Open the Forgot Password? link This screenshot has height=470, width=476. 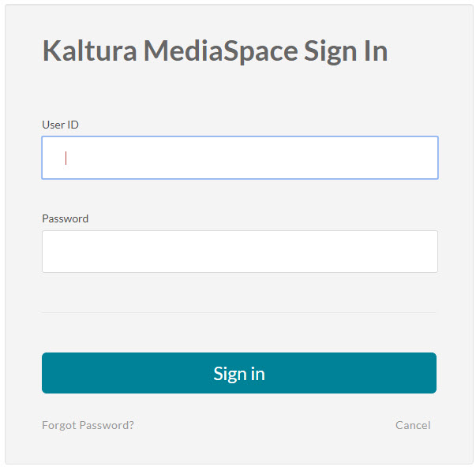click(x=88, y=425)
